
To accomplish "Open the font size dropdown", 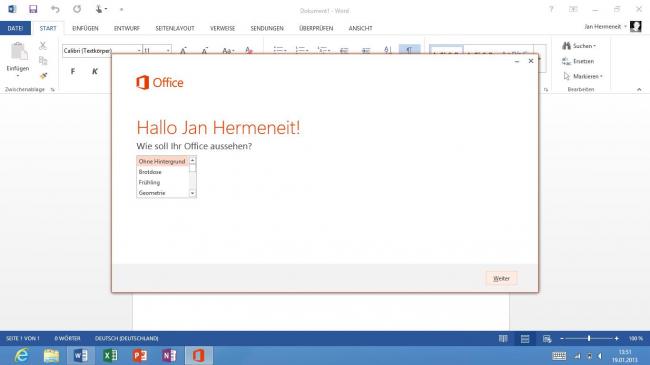I will pyautogui.click(x=168, y=51).
